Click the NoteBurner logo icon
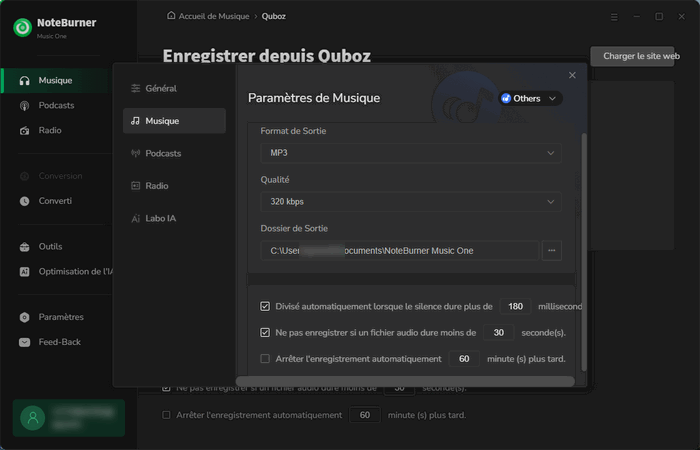Image resolution: width=700 pixels, height=450 pixels. 22,28
